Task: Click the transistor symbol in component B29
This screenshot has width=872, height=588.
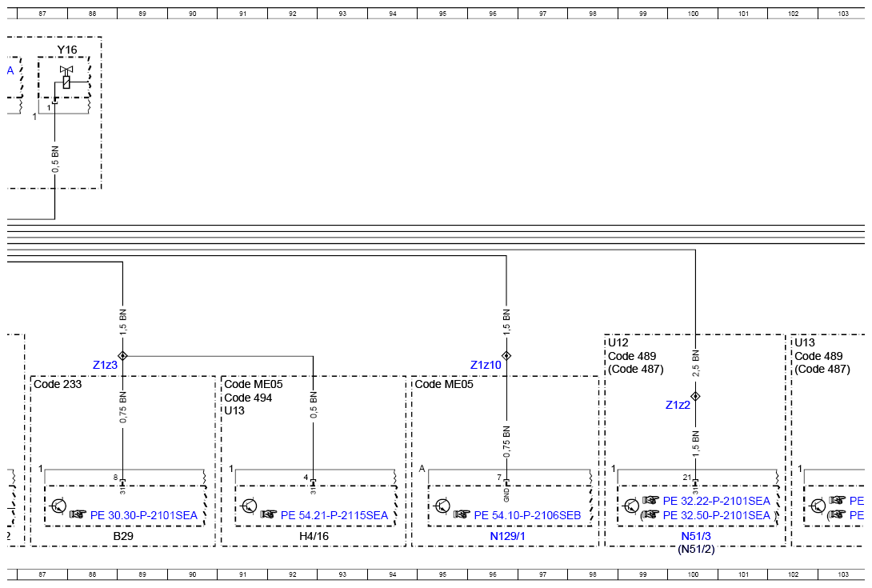Action: pos(58,506)
